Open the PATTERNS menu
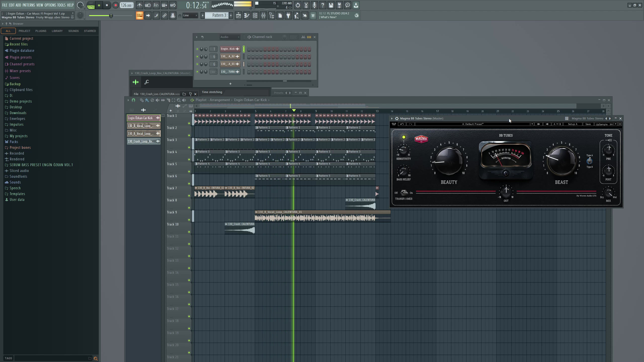The image size is (644, 362). (29, 5)
